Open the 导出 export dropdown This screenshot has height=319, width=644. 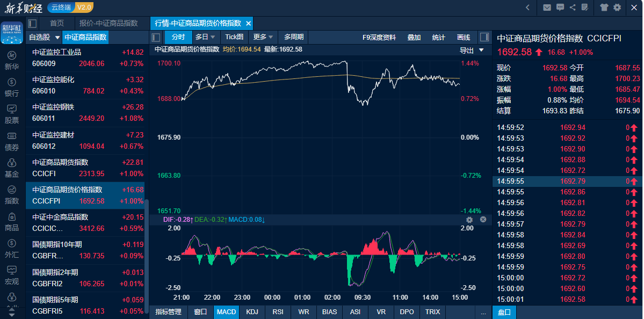(x=472, y=50)
